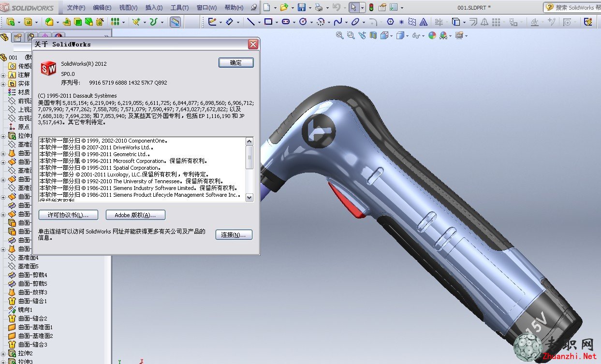This screenshot has height=364, width=601.
Task: Click the Zoom to Area icon
Action: pyautogui.click(x=351, y=35)
